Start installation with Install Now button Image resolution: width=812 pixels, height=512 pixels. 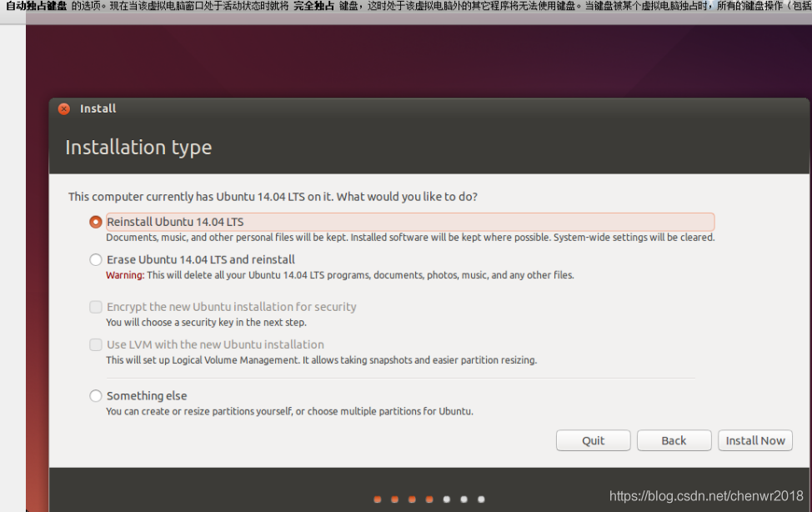pyautogui.click(x=755, y=440)
